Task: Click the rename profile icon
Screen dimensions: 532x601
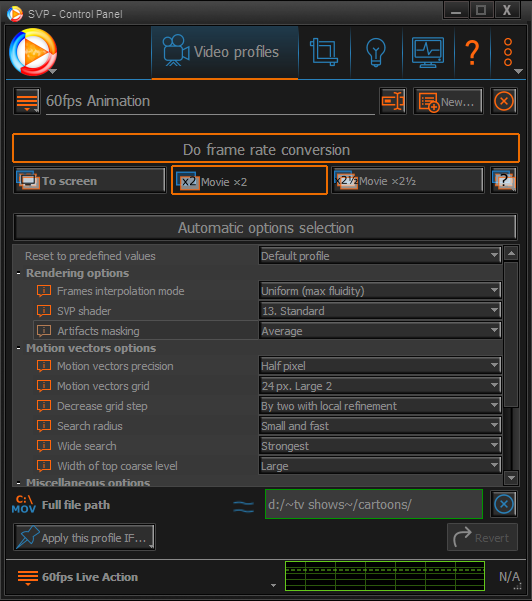Action: point(393,101)
